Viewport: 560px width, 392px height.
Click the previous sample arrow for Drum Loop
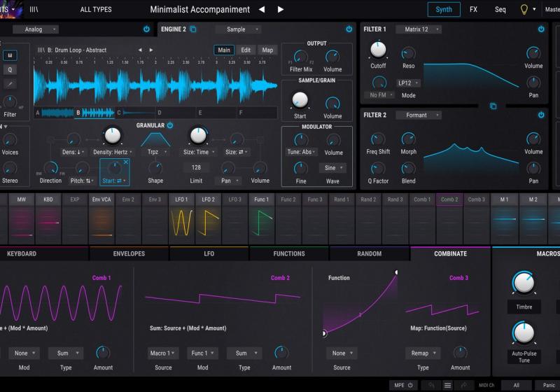pos(140,50)
